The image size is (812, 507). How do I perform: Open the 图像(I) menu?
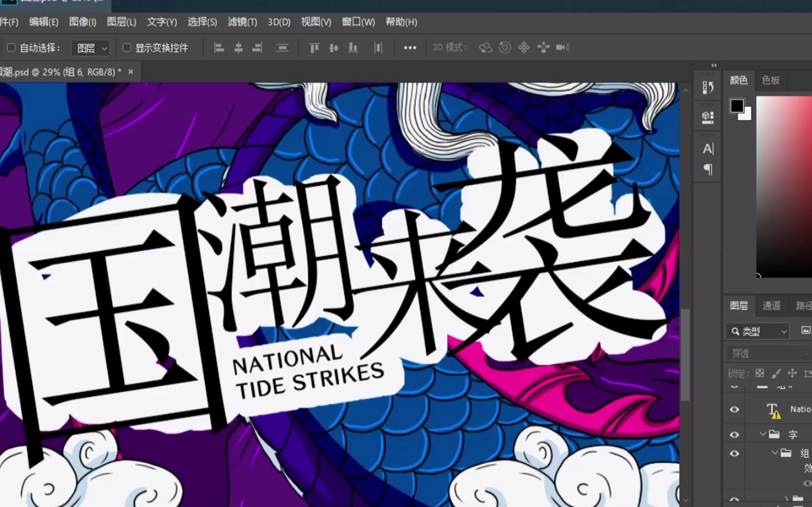(x=83, y=22)
